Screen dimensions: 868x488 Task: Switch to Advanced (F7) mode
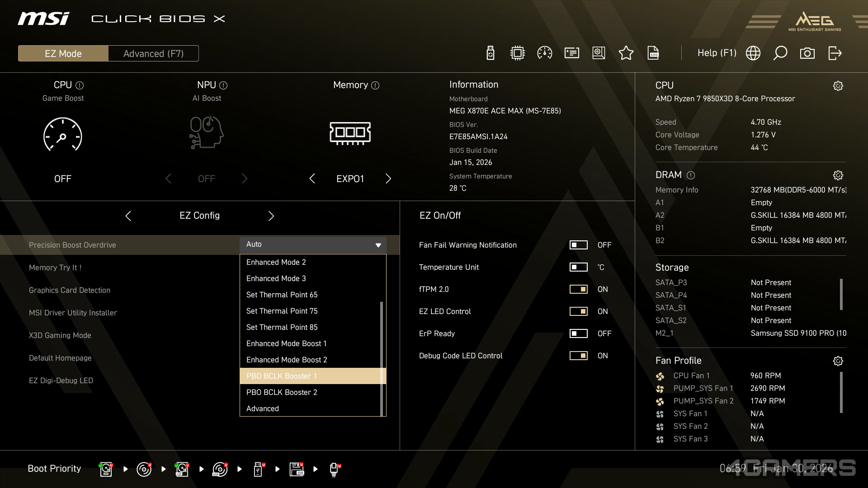[153, 53]
